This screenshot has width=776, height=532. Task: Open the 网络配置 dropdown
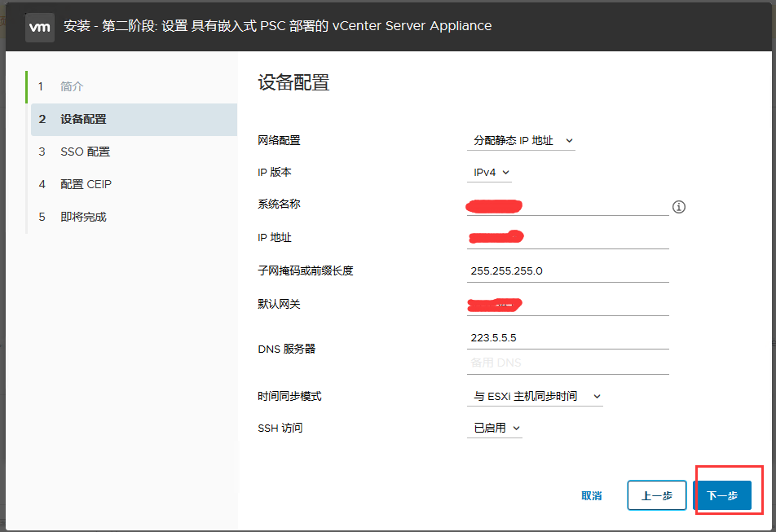(521, 141)
